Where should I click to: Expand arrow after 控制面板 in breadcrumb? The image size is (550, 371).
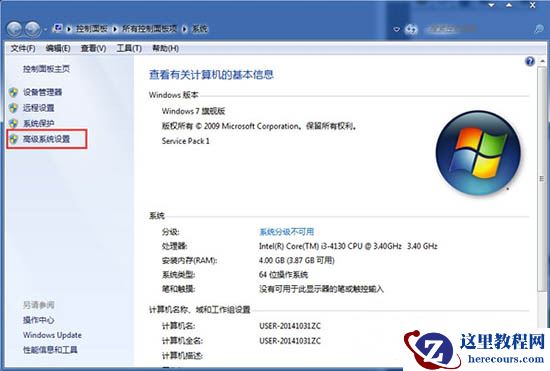pyautogui.click(x=115, y=29)
